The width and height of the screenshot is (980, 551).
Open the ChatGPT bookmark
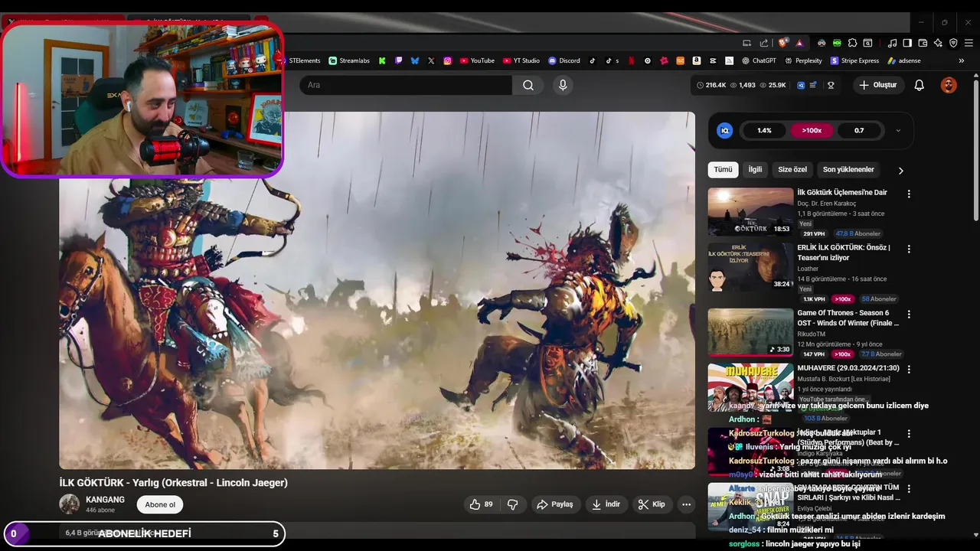(x=759, y=60)
